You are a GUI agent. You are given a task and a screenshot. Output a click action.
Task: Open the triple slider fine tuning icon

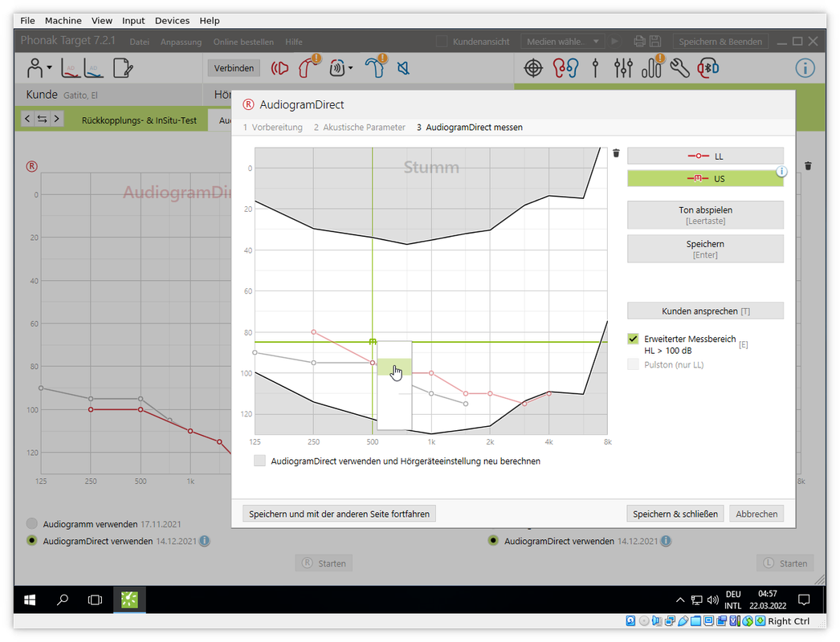623,68
